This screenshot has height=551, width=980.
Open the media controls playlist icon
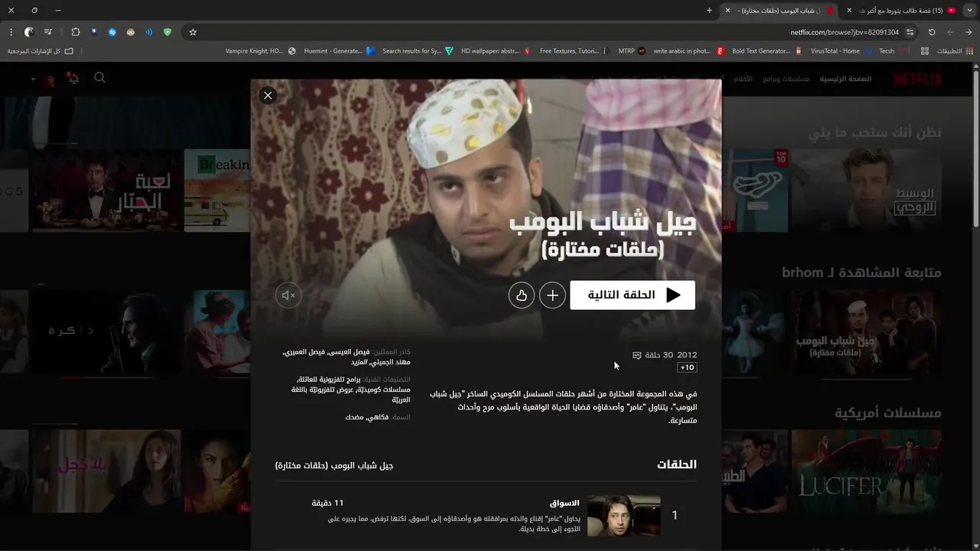48,32
